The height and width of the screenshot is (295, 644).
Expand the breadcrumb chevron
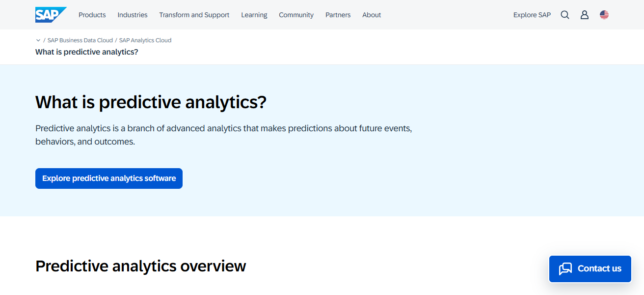[38, 40]
